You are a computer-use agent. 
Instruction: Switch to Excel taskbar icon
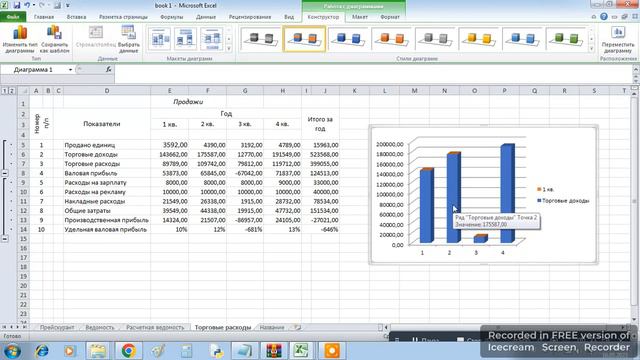[301, 351]
